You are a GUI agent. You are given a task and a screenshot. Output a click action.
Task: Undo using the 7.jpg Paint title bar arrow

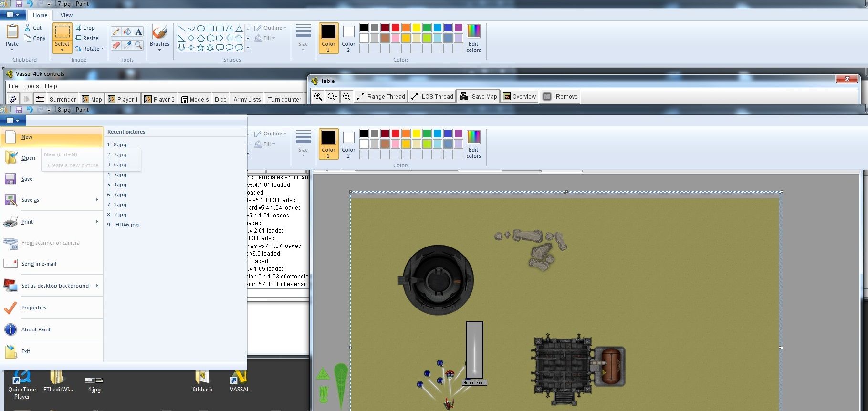pyautogui.click(x=29, y=4)
